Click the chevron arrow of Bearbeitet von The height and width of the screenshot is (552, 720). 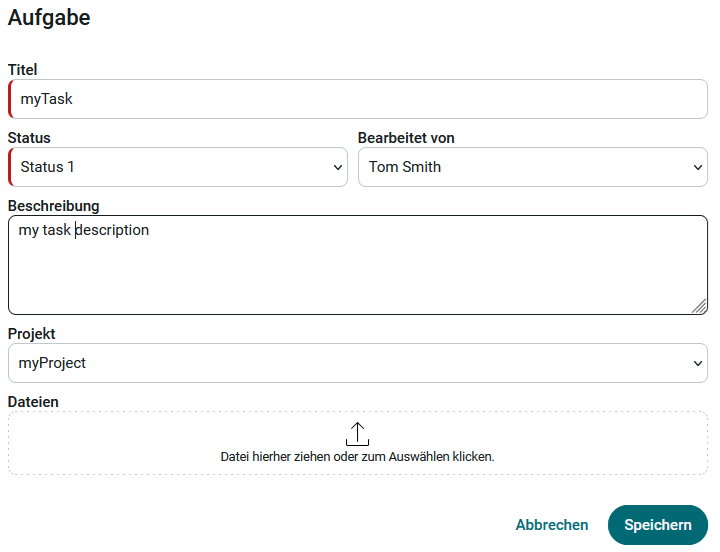coord(698,168)
